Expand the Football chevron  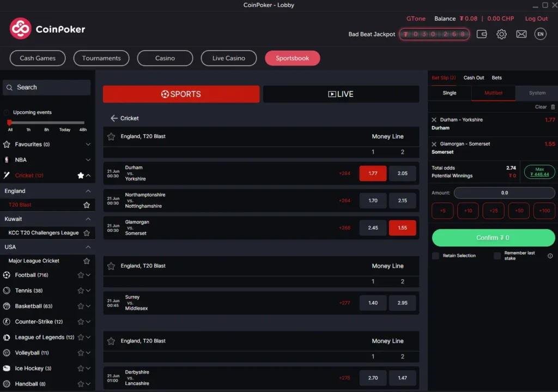(x=88, y=275)
